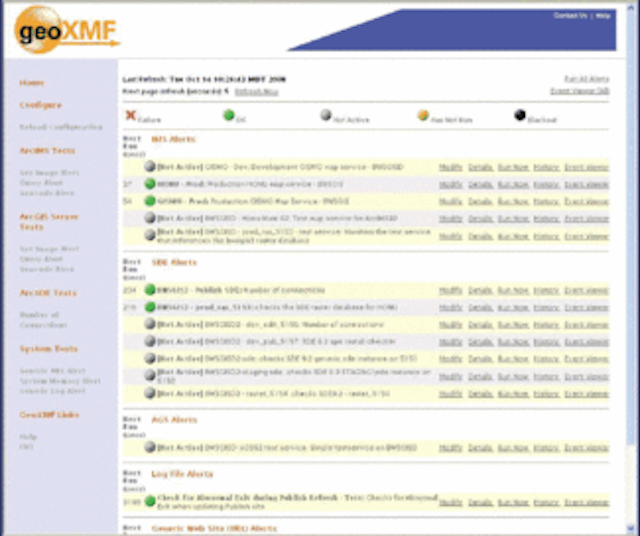Open the Event Viewer link below Run All Alerts
Image resolution: width=640 pixels, height=536 pixels.
[580, 91]
